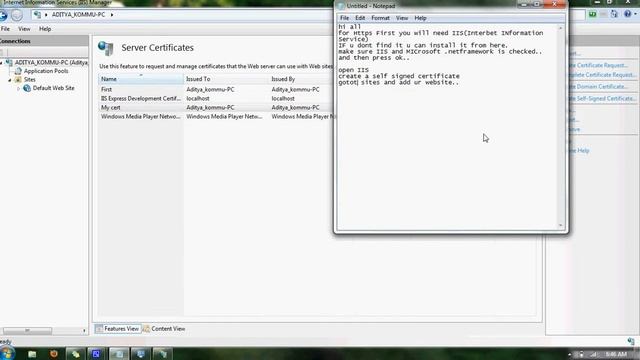Click the Notepad vertical scrollbar up arrow
Image resolution: width=640 pixels, height=360 pixels.
[560, 28]
